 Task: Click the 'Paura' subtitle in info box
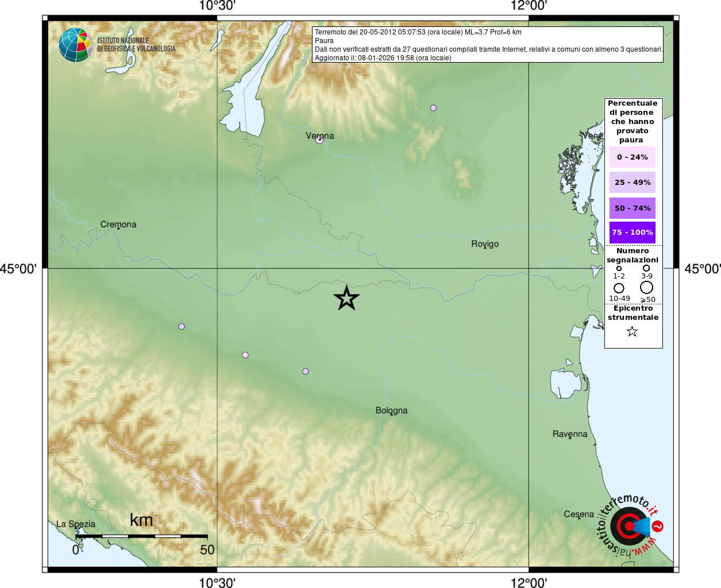pyautogui.click(x=324, y=41)
